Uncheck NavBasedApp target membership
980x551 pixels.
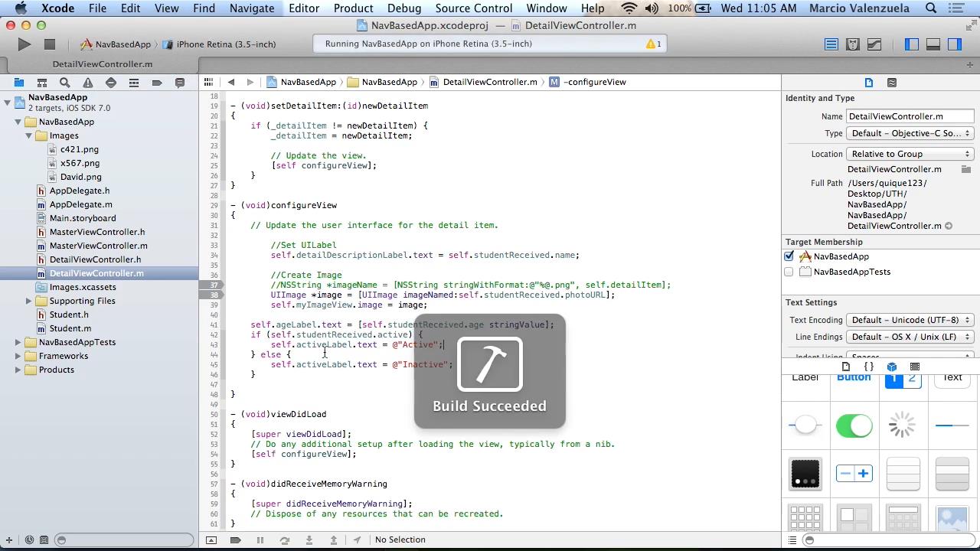[789, 256]
